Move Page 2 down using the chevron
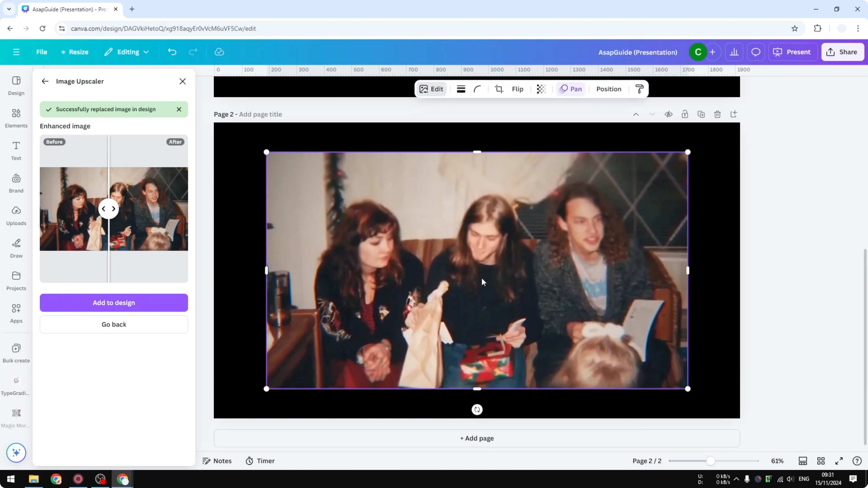 coord(652,114)
